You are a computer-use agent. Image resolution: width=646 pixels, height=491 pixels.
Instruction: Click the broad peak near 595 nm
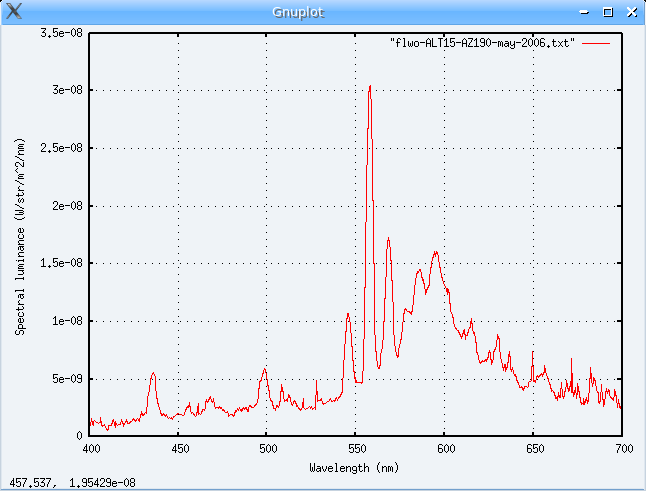tap(435, 252)
